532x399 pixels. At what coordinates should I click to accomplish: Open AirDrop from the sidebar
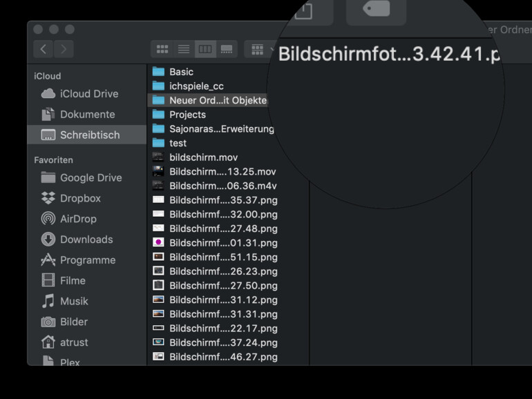click(x=78, y=219)
